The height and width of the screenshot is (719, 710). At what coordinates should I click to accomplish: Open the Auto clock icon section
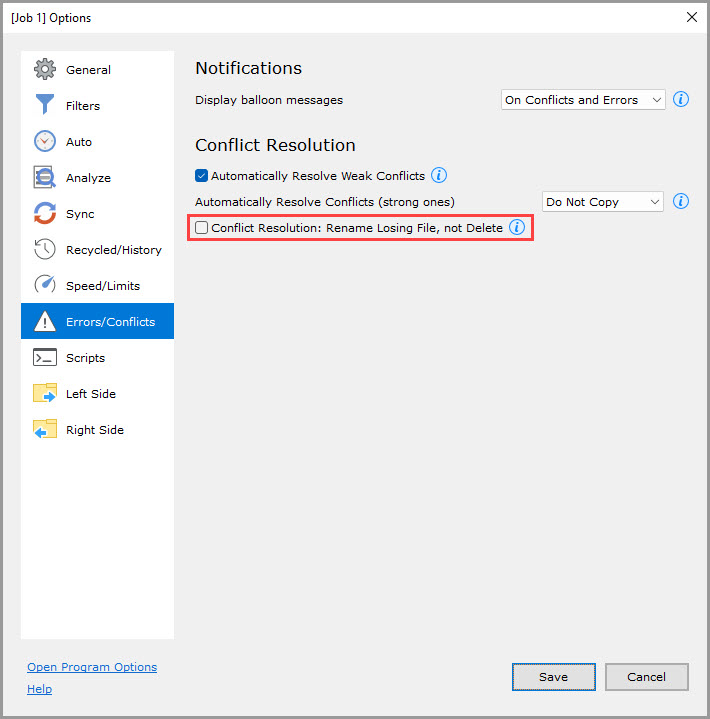pos(45,142)
